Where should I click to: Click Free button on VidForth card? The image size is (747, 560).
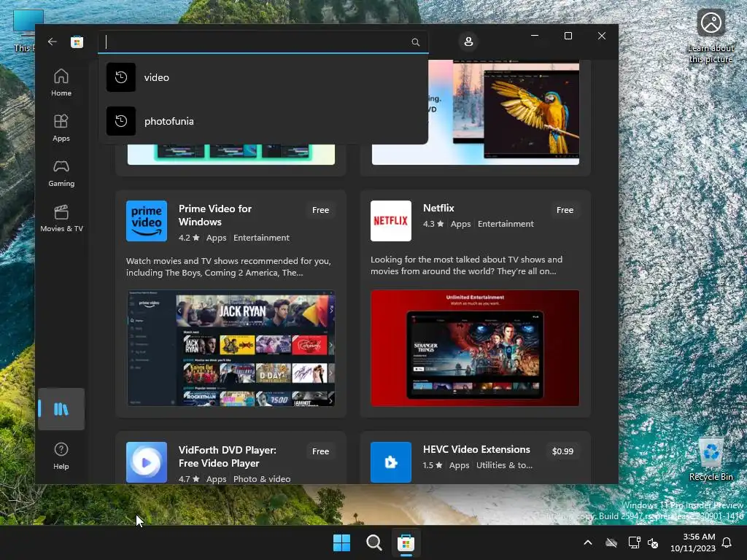coord(321,451)
